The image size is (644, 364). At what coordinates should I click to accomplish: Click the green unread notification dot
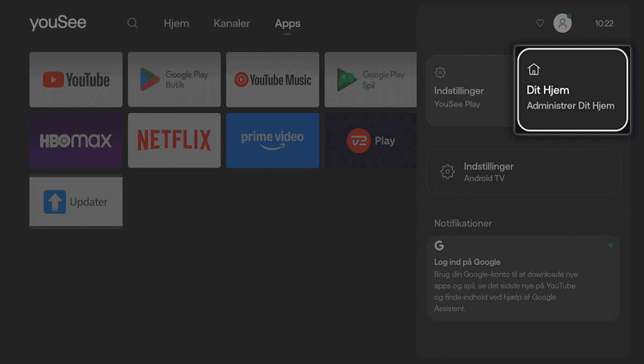610,245
